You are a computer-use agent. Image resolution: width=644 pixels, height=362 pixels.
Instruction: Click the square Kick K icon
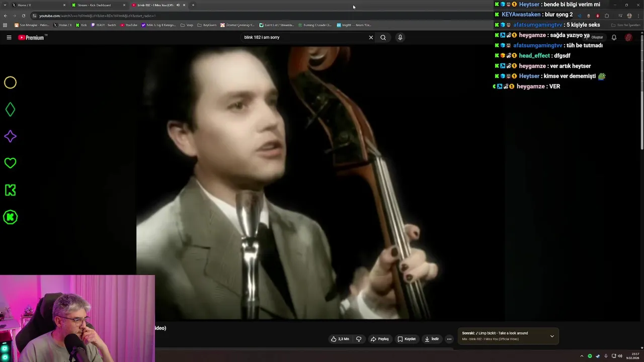click(10, 190)
